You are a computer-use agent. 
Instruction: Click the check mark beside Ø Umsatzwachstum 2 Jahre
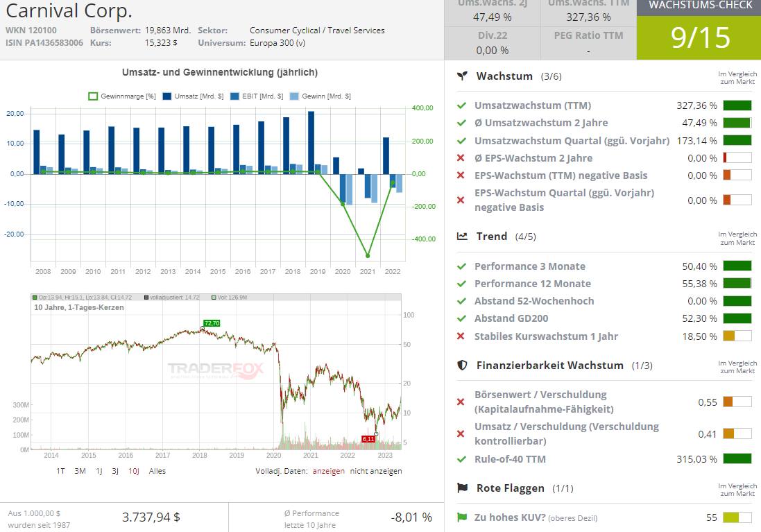461,123
